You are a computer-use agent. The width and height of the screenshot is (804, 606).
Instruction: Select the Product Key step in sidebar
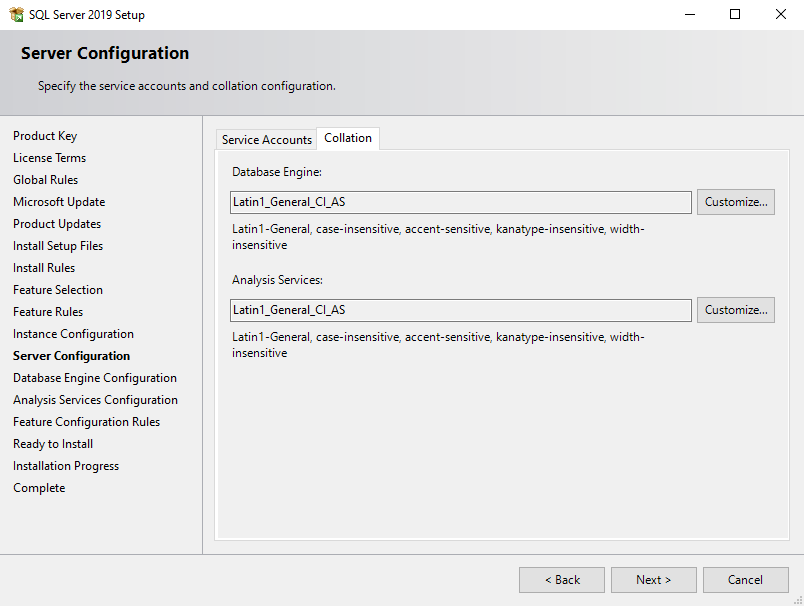click(45, 136)
